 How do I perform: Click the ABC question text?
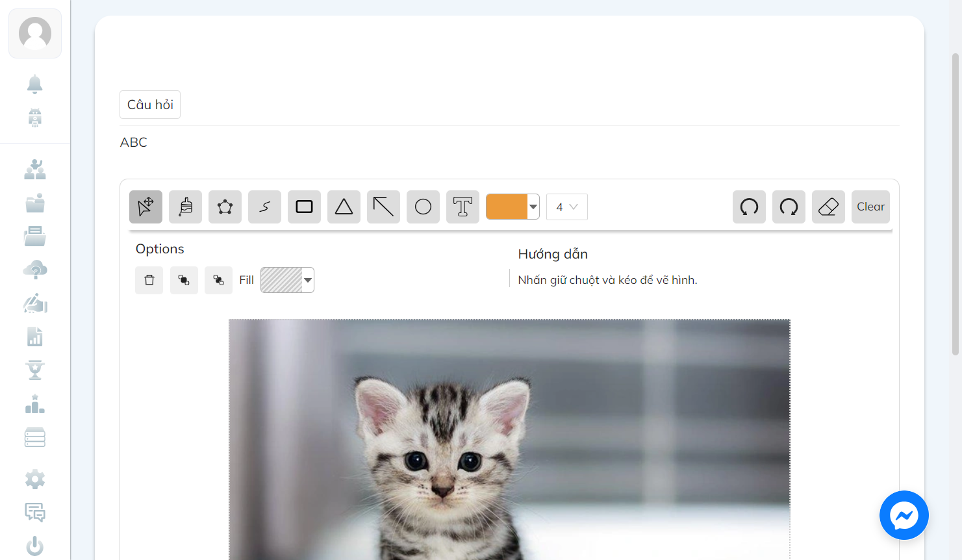(134, 142)
